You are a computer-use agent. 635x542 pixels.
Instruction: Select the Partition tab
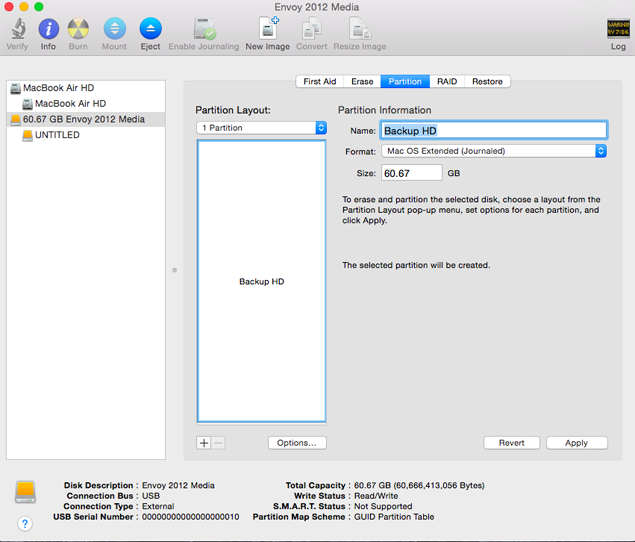[405, 81]
